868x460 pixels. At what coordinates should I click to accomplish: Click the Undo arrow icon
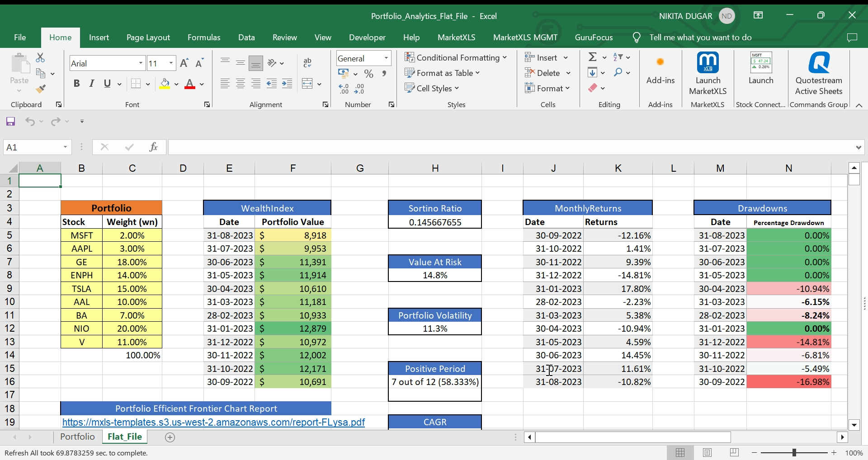[30, 122]
